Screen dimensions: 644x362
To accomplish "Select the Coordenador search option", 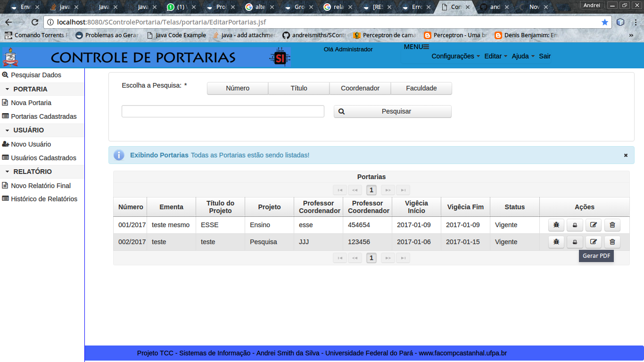I will pos(360,88).
